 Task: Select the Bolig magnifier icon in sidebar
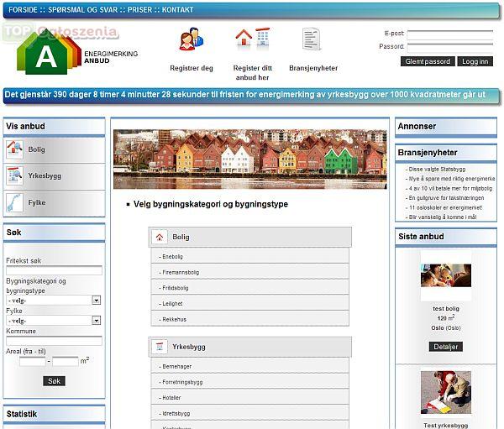click(x=15, y=149)
